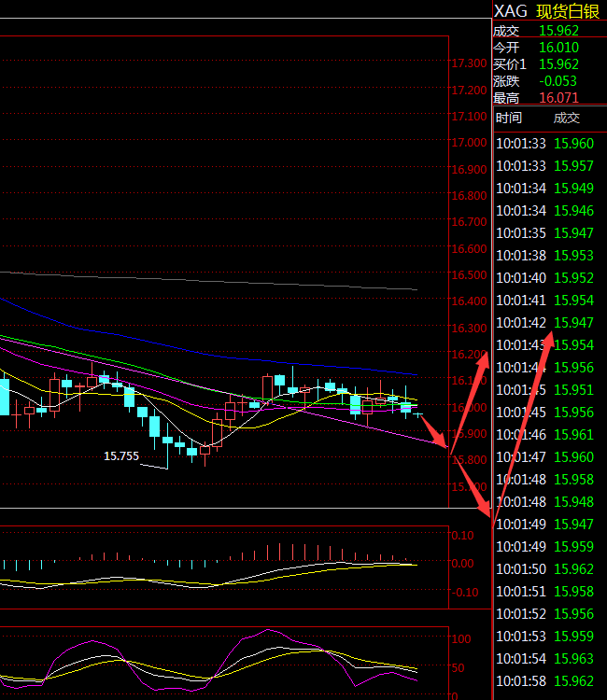Select the 50 level oscillator axis label
Image resolution: width=607 pixels, height=700 pixels.
[x=458, y=668]
